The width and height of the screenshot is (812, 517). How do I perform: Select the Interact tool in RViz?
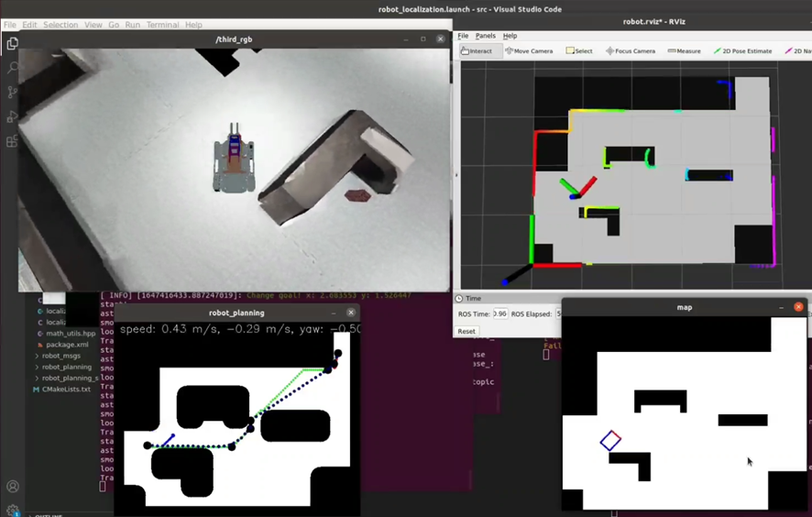[477, 51]
